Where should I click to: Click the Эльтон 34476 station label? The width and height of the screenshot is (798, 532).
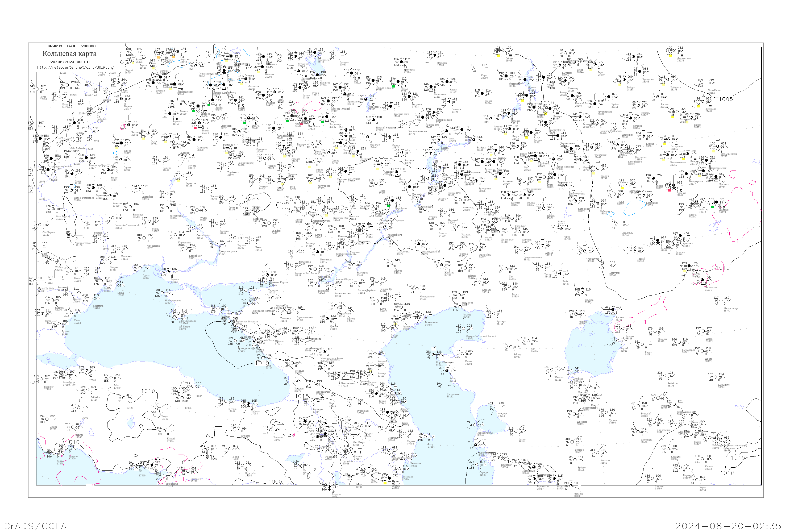point(398,272)
